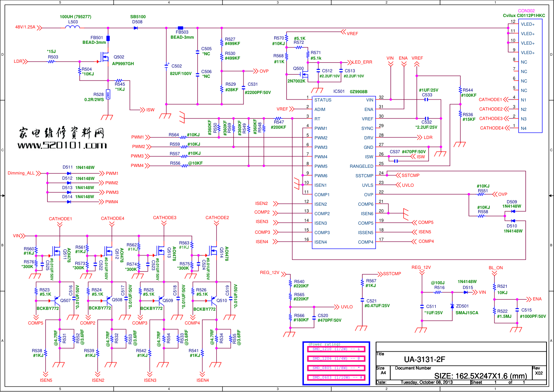Click the OVP port beside C506
554x392 pixels.
point(264,71)
